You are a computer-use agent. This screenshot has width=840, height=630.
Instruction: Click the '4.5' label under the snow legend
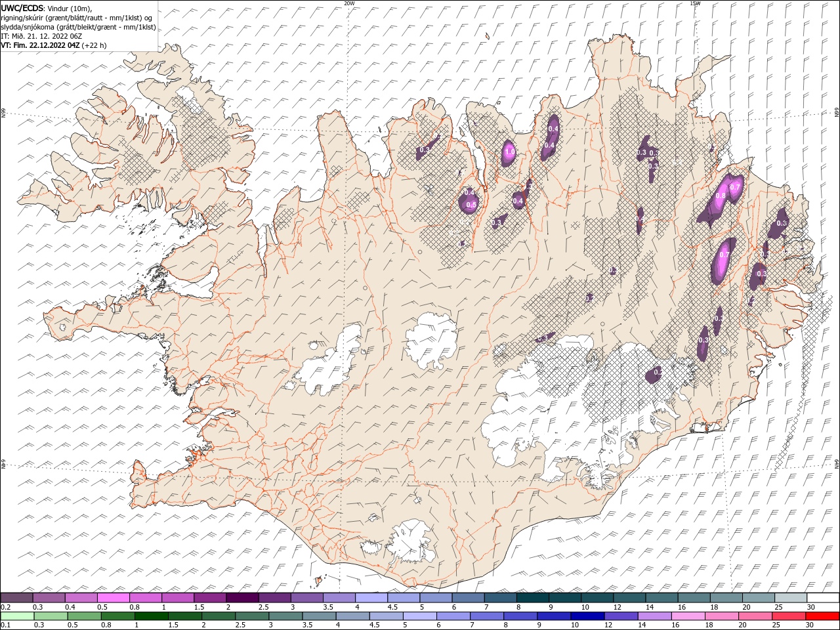pyautogui.click(x=392, y=607)
